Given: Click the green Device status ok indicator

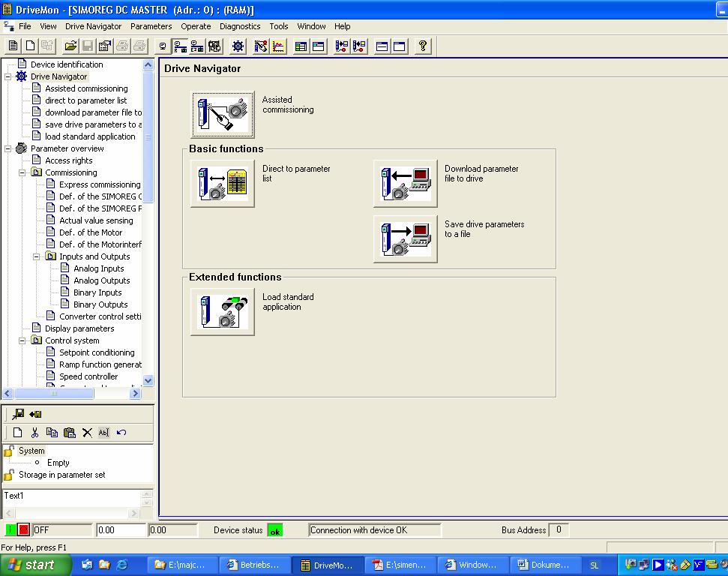Looking at the screenshot, I should 275,530.
